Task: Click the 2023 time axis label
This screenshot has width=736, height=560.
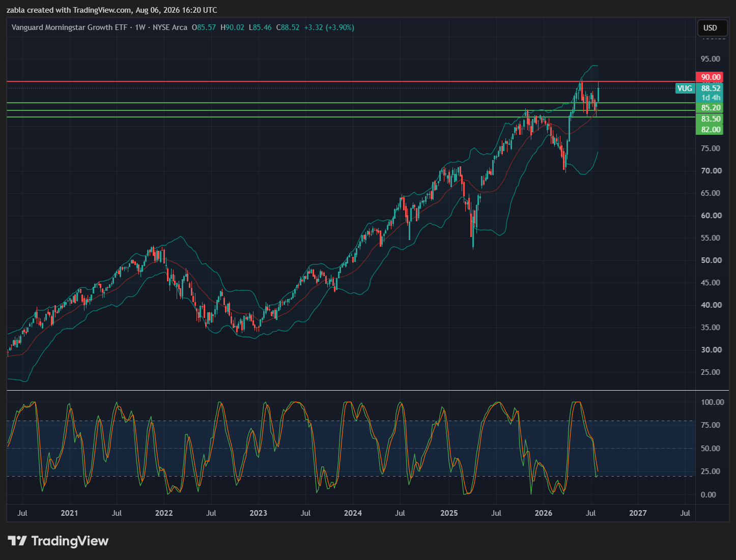Action: coord(258,513)
